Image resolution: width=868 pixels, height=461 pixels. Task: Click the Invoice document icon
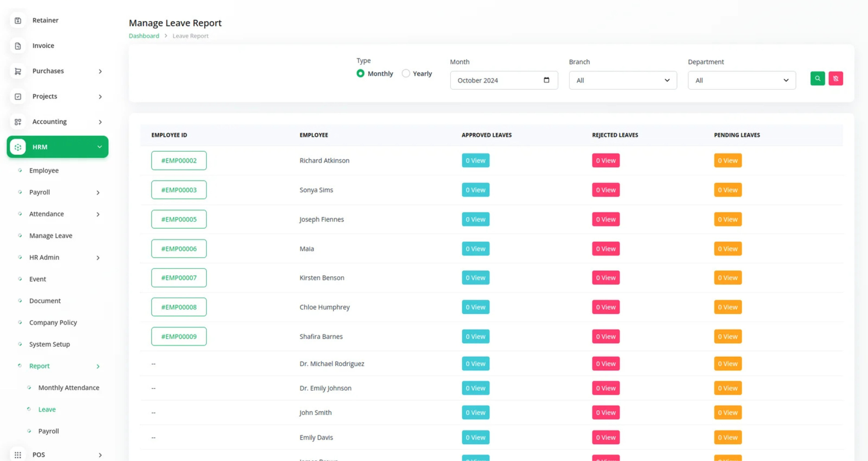click(x=18, y=46)
